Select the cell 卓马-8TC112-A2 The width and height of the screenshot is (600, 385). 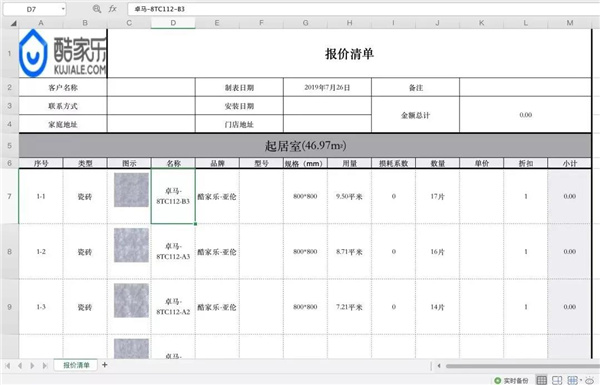point(173,307)
